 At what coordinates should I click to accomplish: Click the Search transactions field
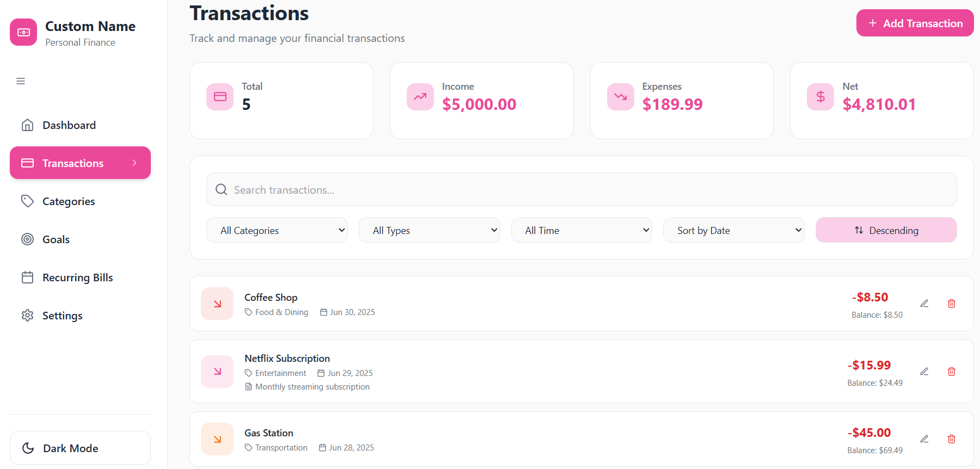tap(581, 190)
